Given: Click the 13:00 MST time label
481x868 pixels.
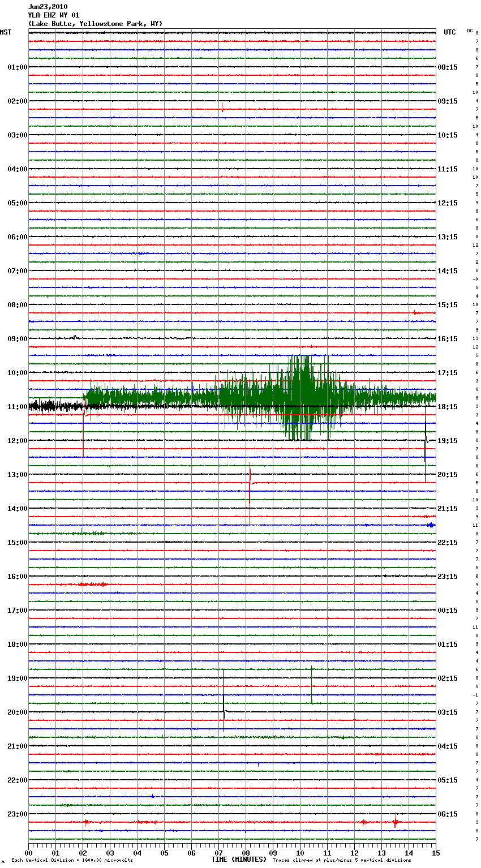Looking at the screenshot, I should coord(18,475).
